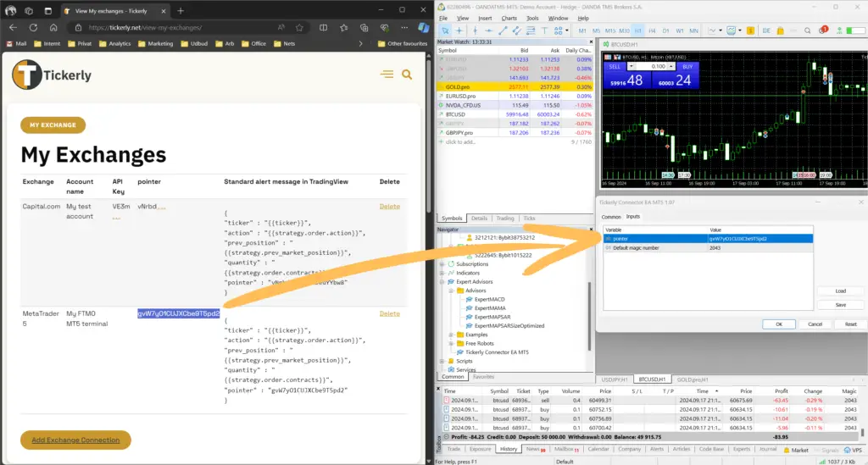Open the Tools menu in MetaTrader
Screen dimensions: 868x465
532,19
